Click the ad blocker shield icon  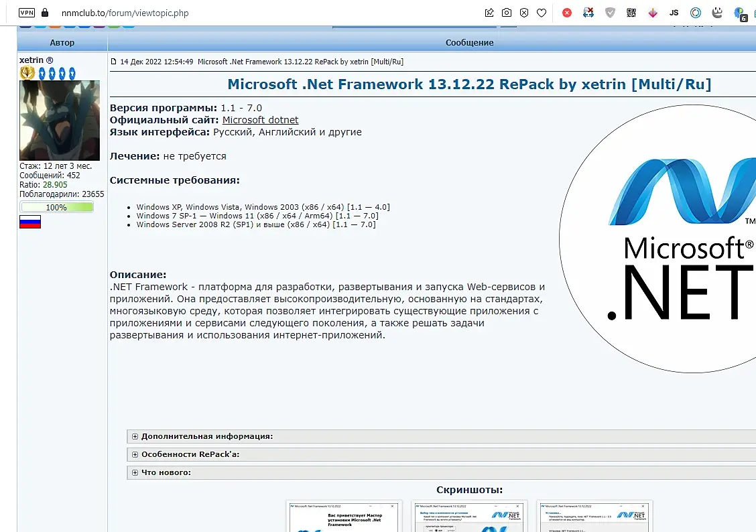tap(524, 13)
